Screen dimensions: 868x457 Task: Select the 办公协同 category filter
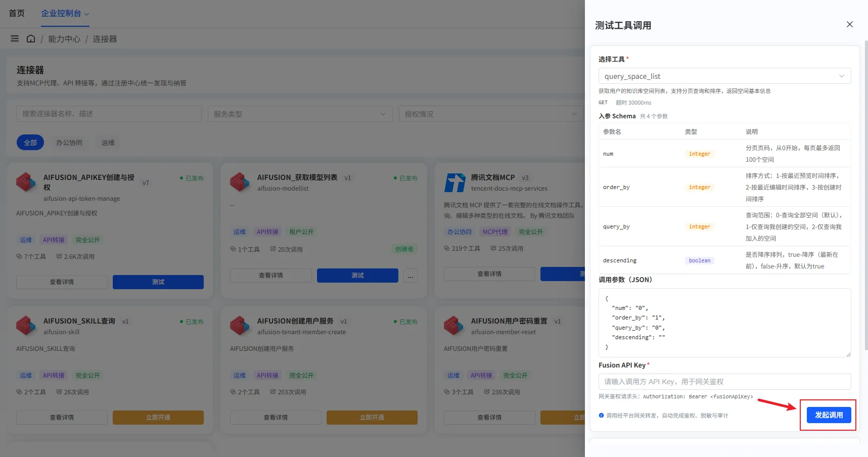(69, 143)
